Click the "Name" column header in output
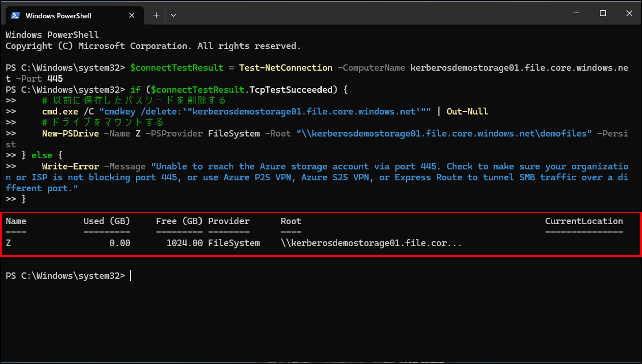This screenshot has width=642, height=364. coord(16,221)
